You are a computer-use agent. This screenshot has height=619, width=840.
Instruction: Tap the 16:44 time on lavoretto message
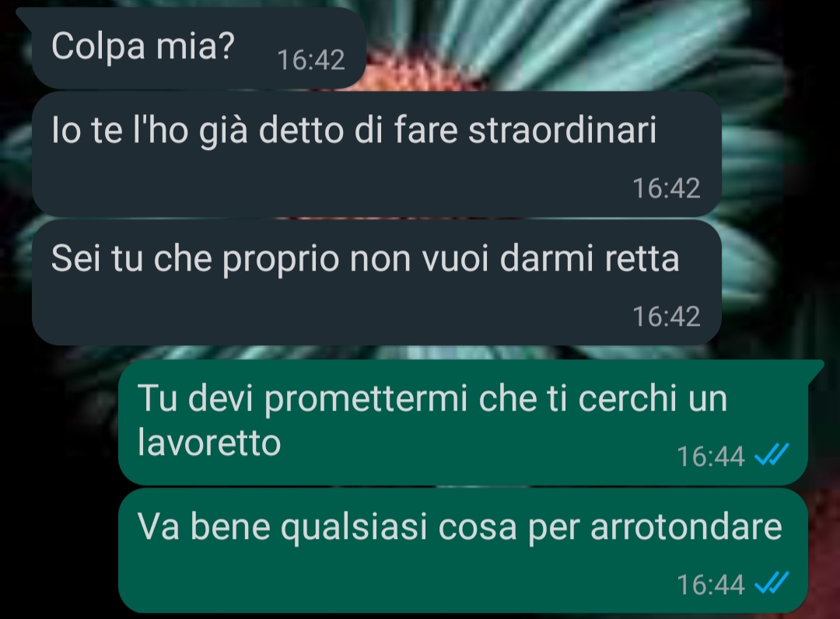pyautogui.click(x=710, y=456)
